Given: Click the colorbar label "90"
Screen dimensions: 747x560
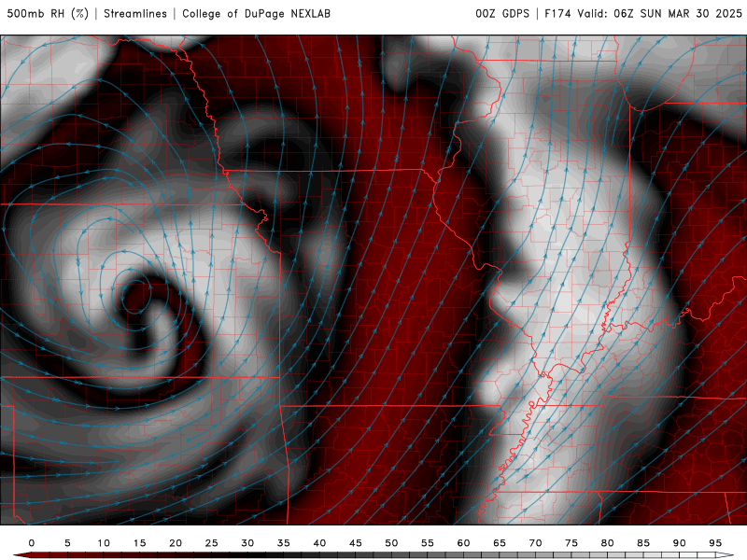Looking at the screenshot, I should pos(680,543).
